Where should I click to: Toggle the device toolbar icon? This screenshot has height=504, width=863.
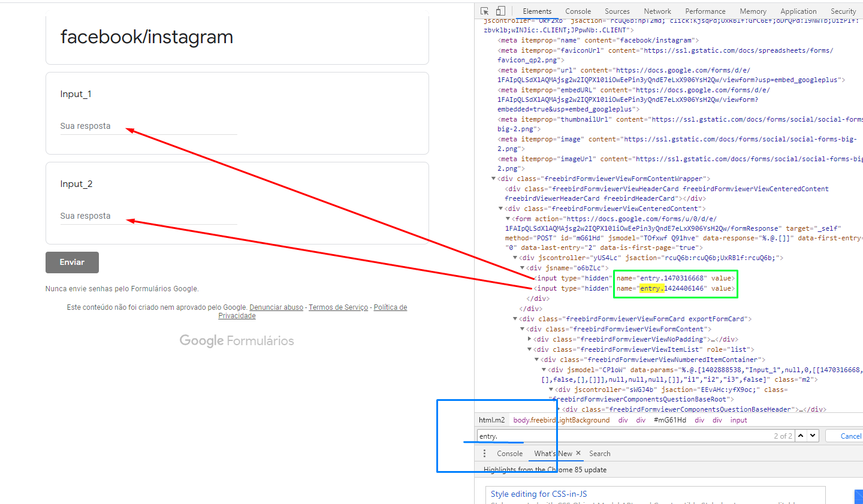pyautogui.click(x=501, y=11)
